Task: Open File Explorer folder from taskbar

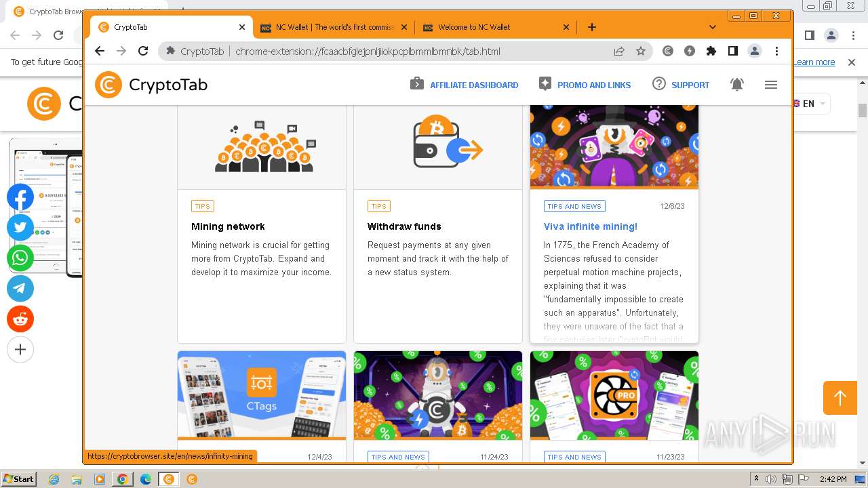Action: pos(77,479)
